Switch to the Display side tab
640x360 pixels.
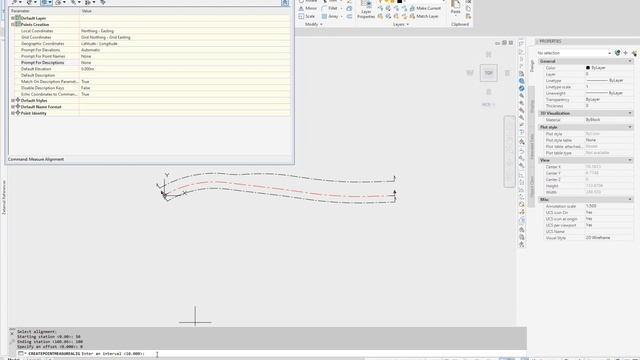click(531, 107)
